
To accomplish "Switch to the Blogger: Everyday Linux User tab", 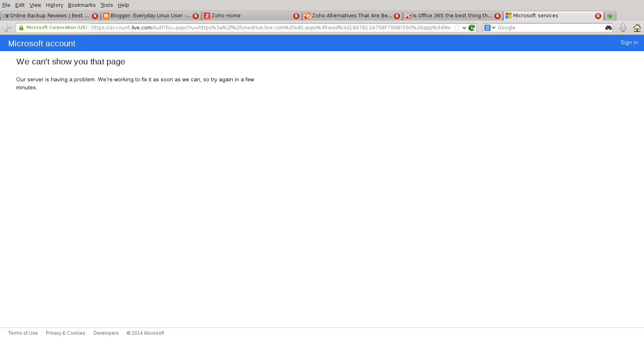I will click(x=147, y=16).
